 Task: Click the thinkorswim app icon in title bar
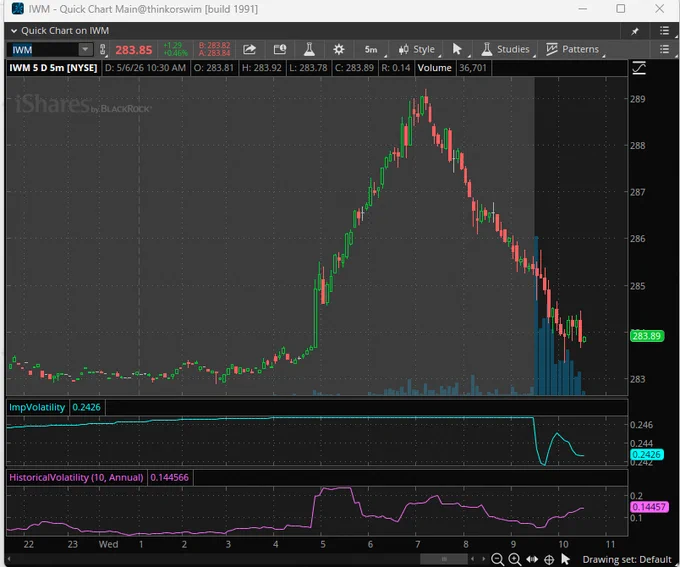tap(18, 8)
